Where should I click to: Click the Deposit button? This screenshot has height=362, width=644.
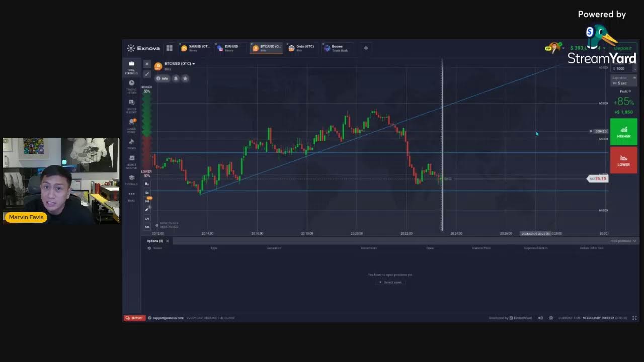(623, 48)
